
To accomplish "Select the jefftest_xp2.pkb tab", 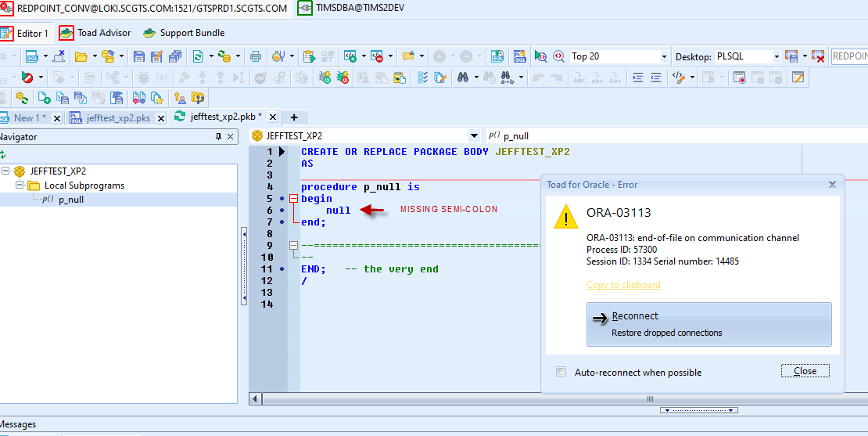I will [226, 117].
